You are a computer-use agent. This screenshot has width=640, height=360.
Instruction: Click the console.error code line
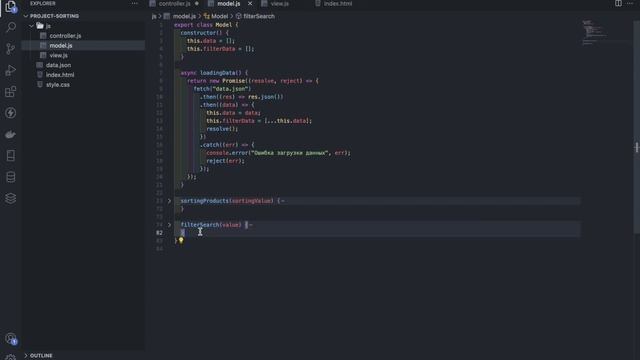click(278, 153)
